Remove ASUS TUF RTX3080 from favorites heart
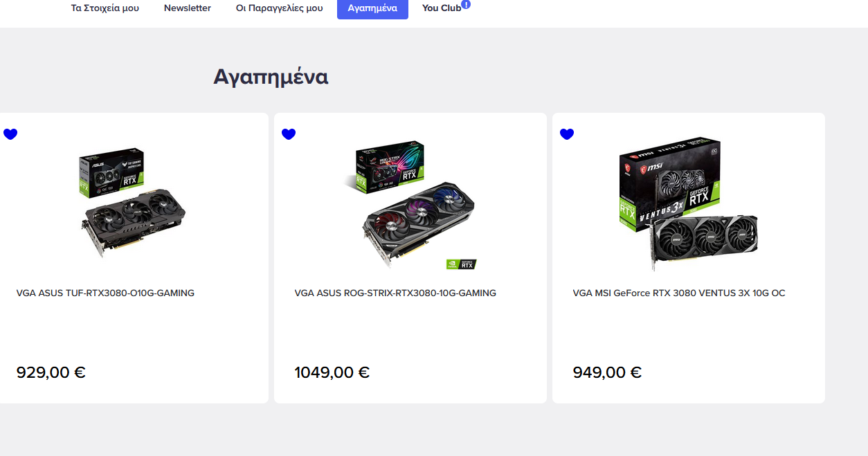Viewport: 868px width, 456px height. pyautogui.click(x=10, y=134)
